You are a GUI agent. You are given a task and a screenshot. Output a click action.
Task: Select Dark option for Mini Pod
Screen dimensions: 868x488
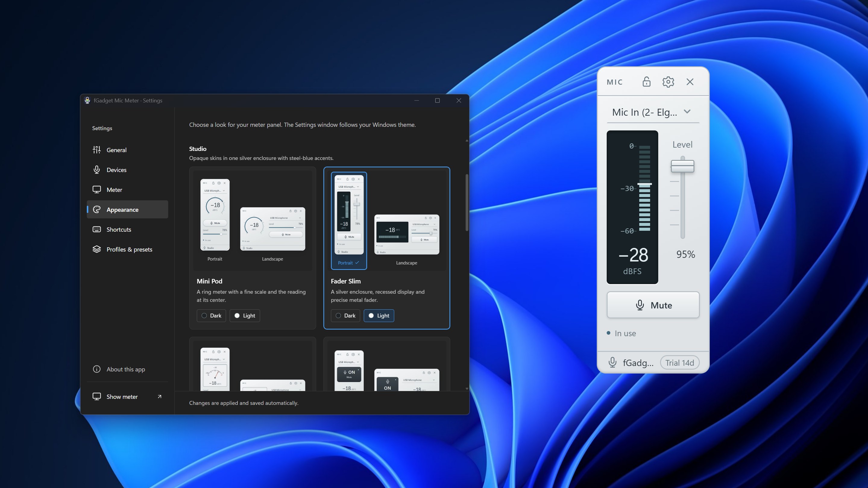pyautogui.click(x=211, y=316)
